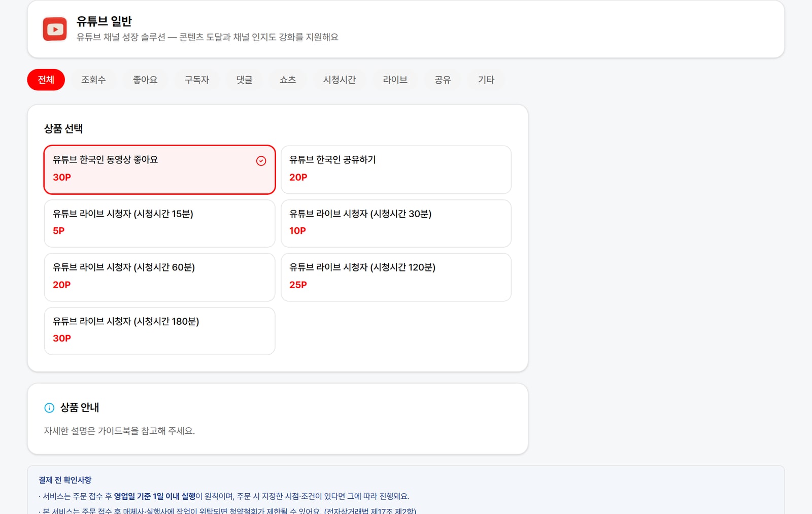This screenshot has width=812, height=514.
Task: Click the 상품 선택 heading
Action: (63, 129)
